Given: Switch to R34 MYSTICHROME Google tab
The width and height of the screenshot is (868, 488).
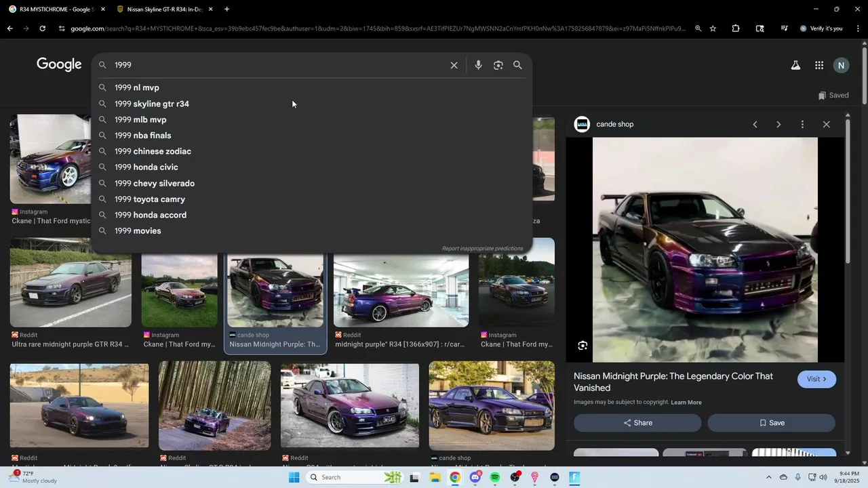Looking at the screenshot, I should pyautogui.click(x=56, y=9).
